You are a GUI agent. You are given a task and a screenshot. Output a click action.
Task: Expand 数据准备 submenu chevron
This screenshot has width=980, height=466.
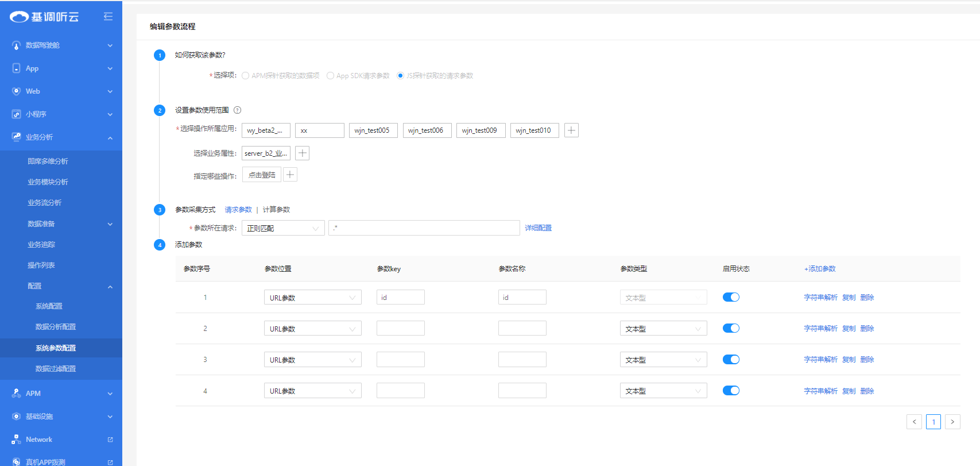tap(110, 224)
